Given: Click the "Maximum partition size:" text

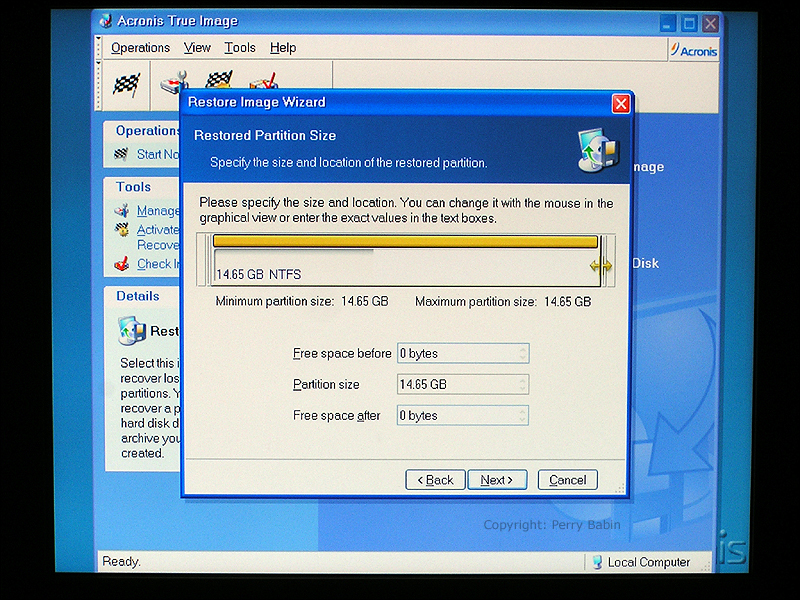Looking at the screenshot, I should (476, 302).
